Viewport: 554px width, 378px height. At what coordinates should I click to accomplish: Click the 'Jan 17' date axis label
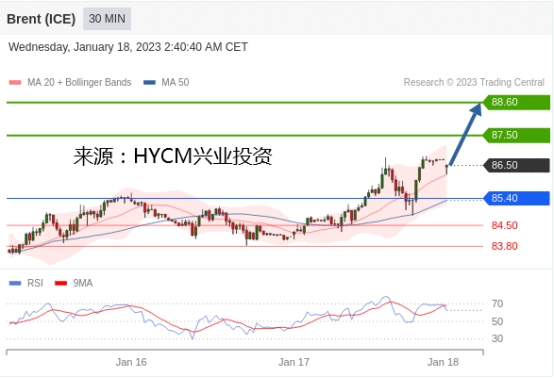tap(294, 362)
